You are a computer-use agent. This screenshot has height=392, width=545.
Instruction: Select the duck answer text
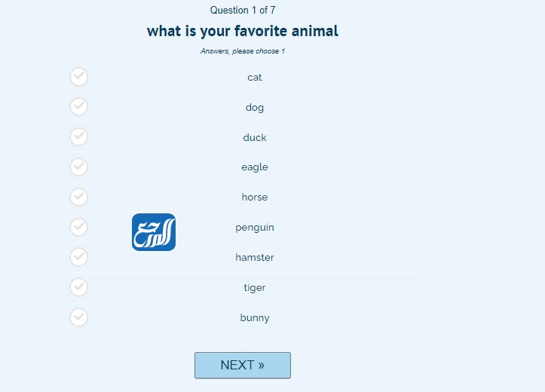[255, 137]
